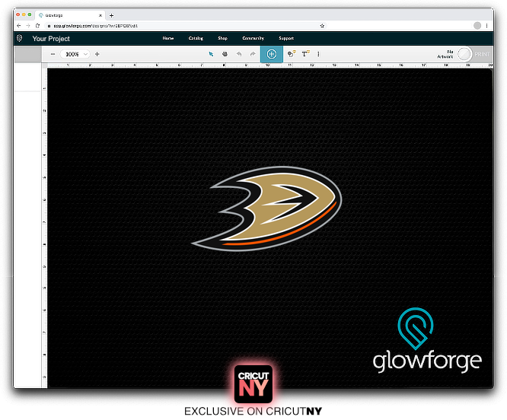Click the Your Project title
This screenshot has height=420, width=507.
(x=51, y=39)
